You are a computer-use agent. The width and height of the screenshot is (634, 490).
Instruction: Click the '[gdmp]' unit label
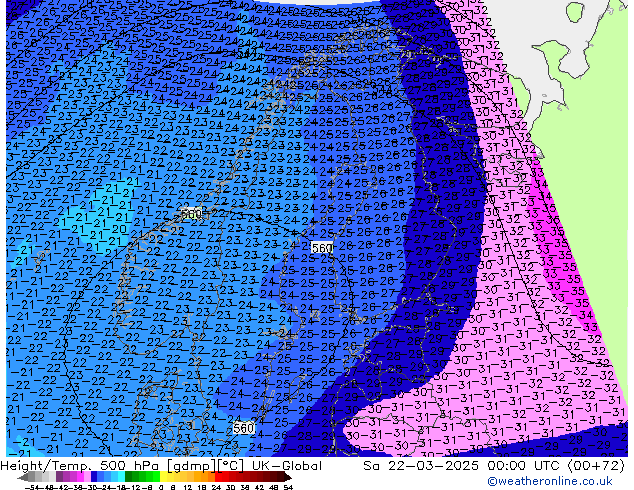point(189,466)
